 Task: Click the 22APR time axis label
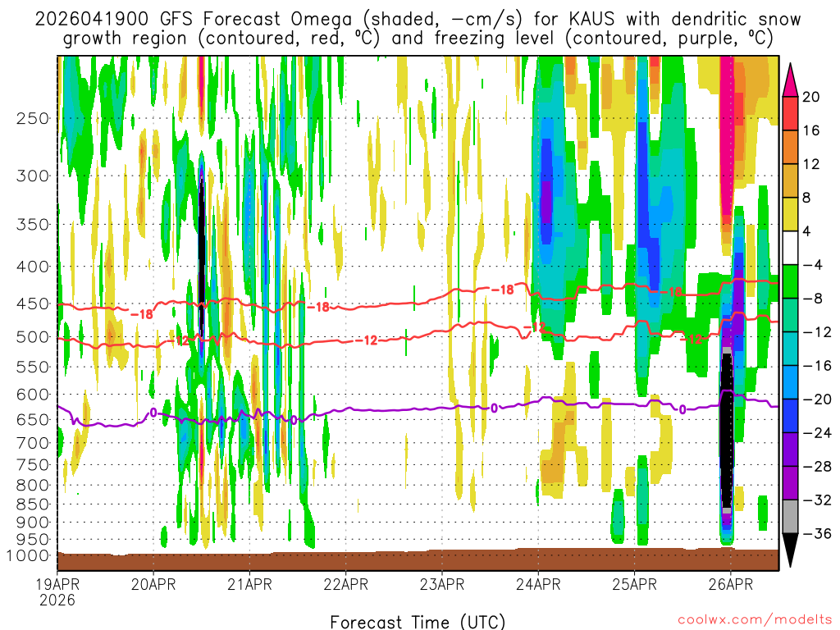click(346, 584)
